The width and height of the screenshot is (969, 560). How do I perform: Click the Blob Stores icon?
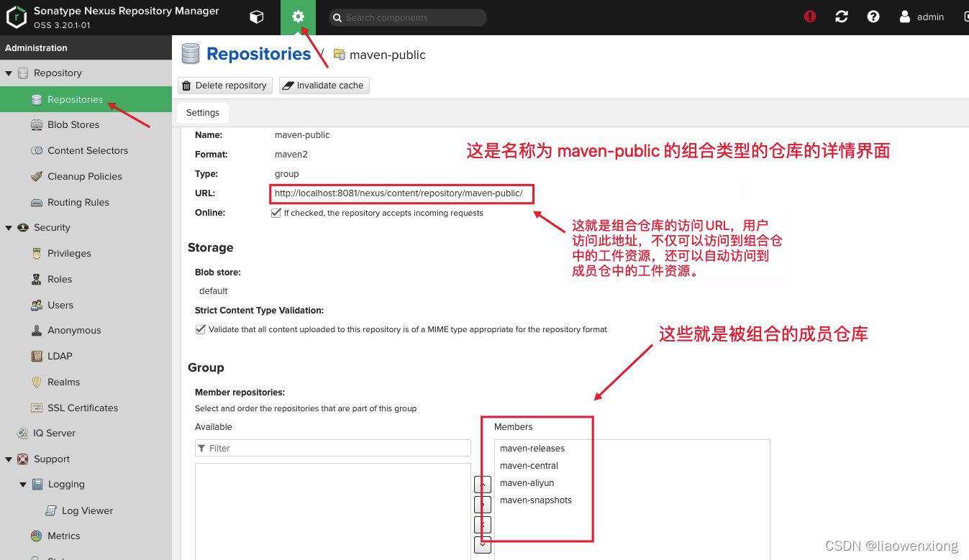click(x=37, y=125)
